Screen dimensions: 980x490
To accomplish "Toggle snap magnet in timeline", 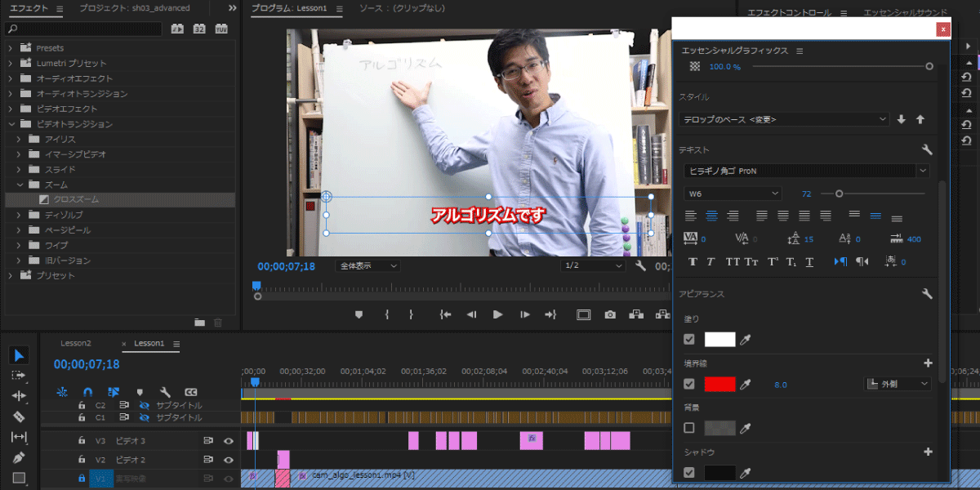I will 88,392.
